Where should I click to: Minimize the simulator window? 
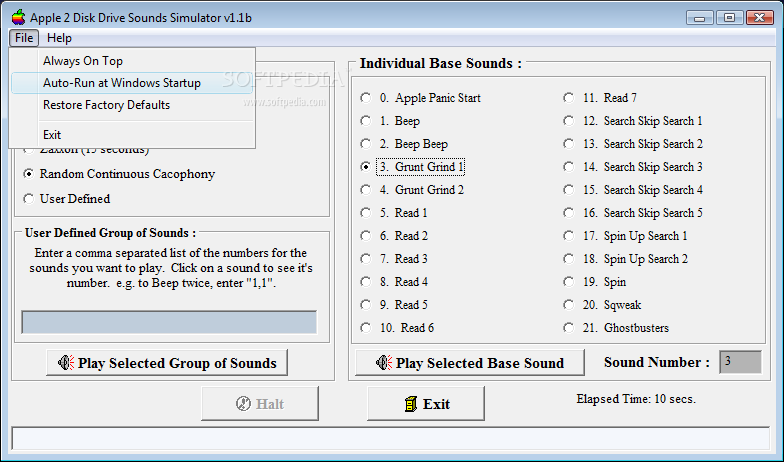tap(700, 18)
